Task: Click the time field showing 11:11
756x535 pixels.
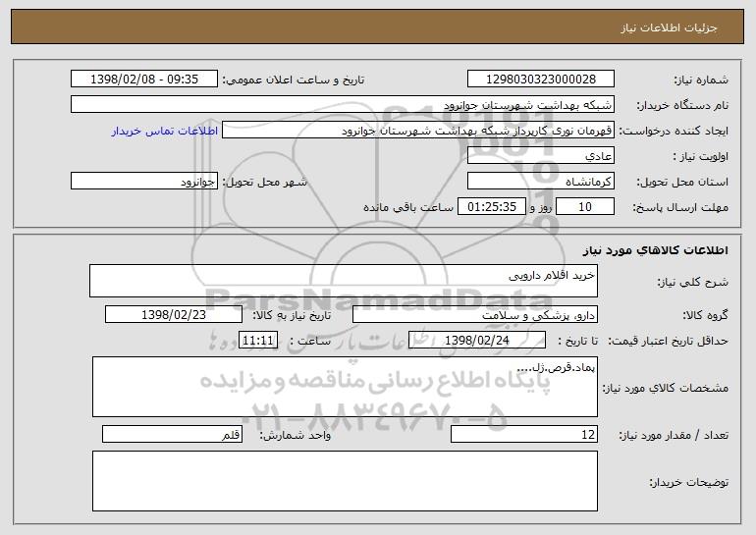Action: pos(258,341)
